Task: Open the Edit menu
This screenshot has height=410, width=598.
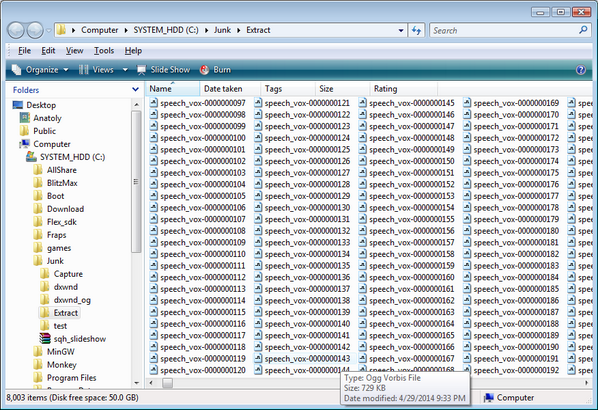Action: (48, 51)
